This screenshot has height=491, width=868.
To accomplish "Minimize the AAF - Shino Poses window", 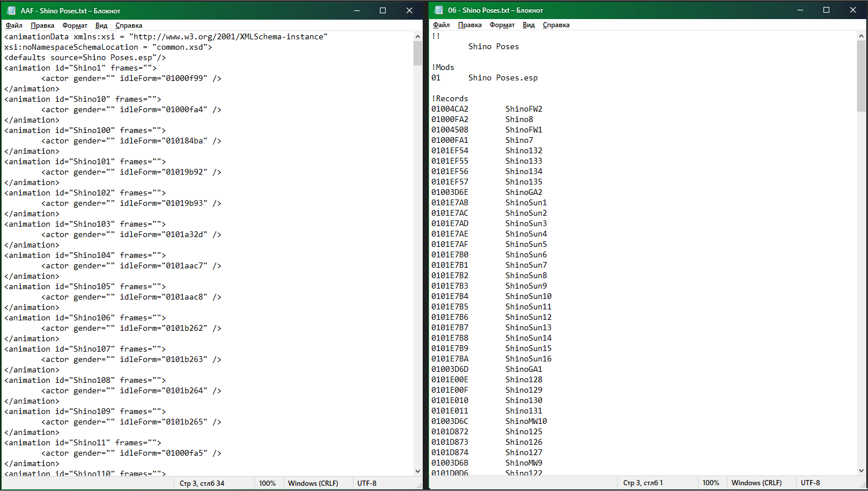I will point(357,10).
